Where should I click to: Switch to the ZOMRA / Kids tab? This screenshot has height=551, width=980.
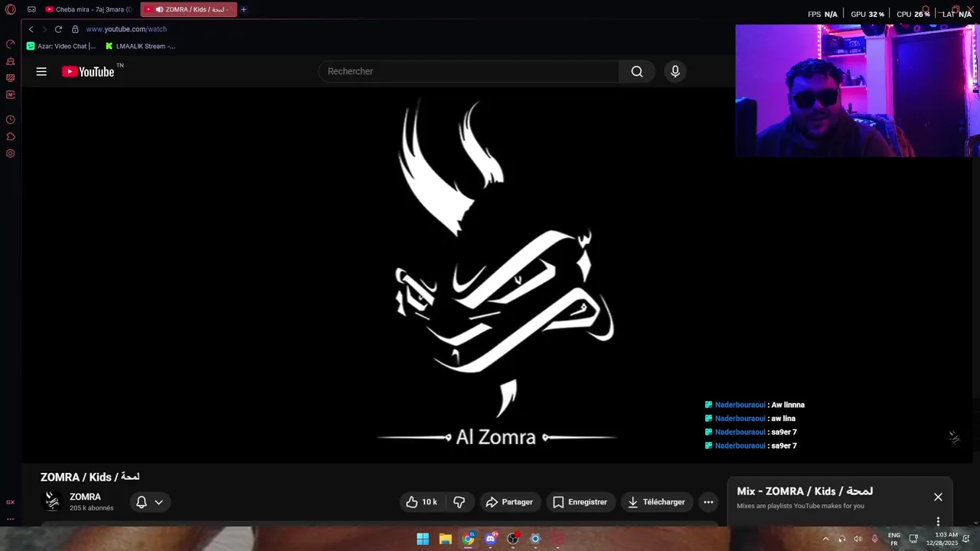coord(189,9)
